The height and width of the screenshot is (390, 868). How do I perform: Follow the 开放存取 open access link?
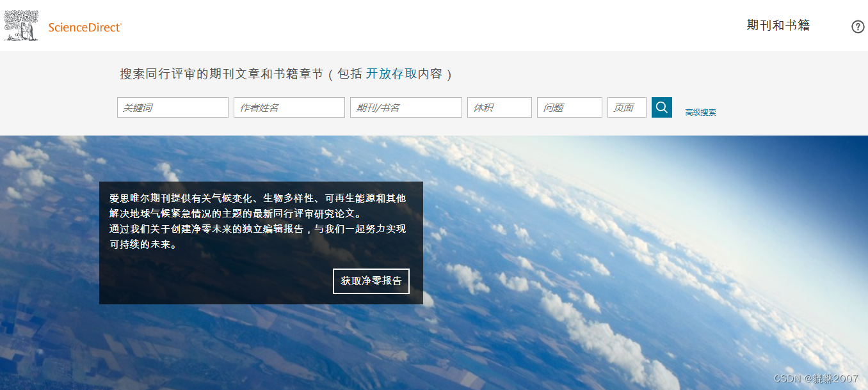click(x=391, y=74)
